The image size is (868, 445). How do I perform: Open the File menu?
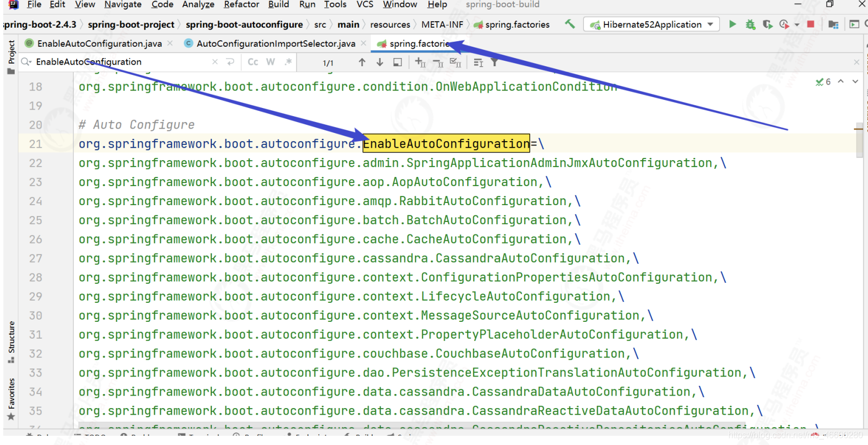[34, 5]
